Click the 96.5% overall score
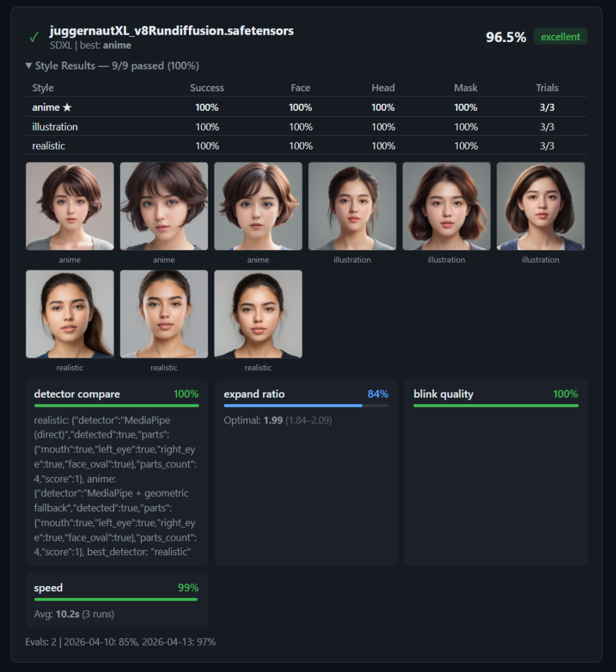The height and width of the screenshot is (672, 616). [x=505, y=37]
